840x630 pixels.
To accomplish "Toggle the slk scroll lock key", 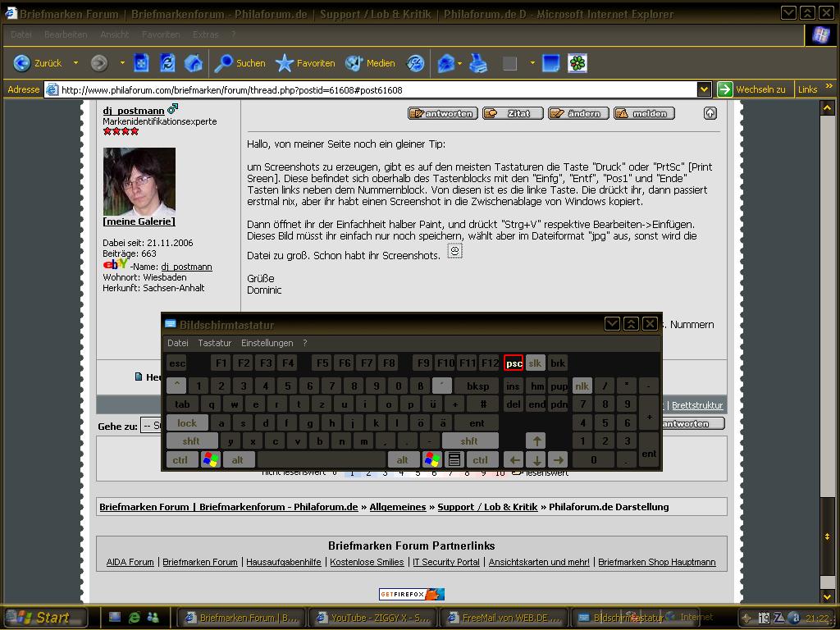I will click(535, 363).
